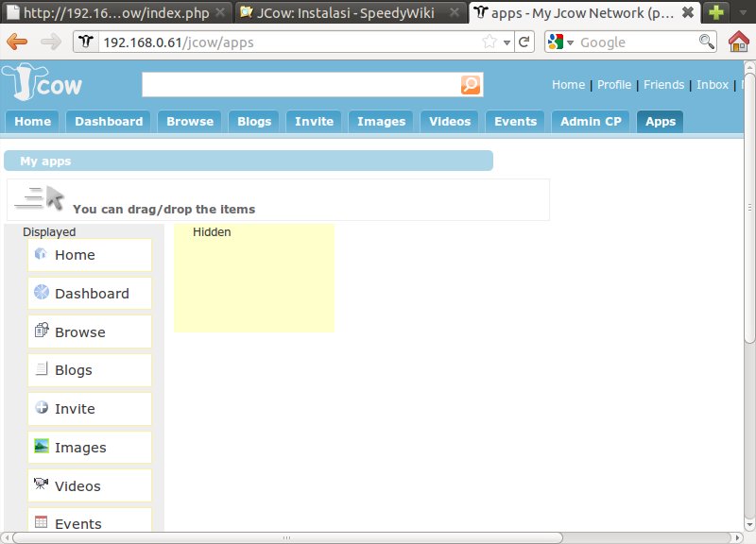Click the Browse app item icon
This screenshot has height=544, width=756.
point(42,330)
